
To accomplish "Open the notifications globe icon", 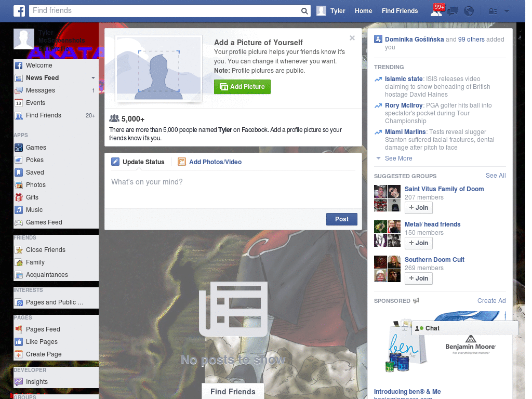I will click(x=469, y=11).
